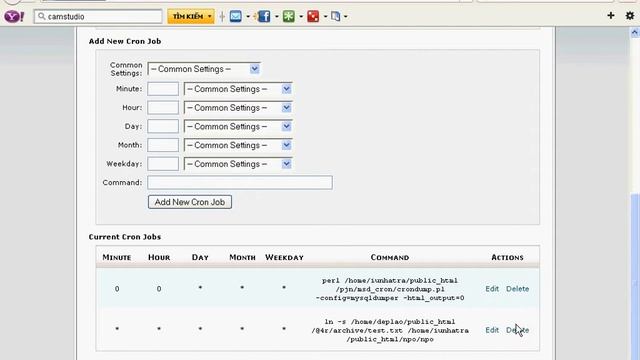Screen dimensions: 640x360
Task: Click the Minute column header
Action: [117, 257]
